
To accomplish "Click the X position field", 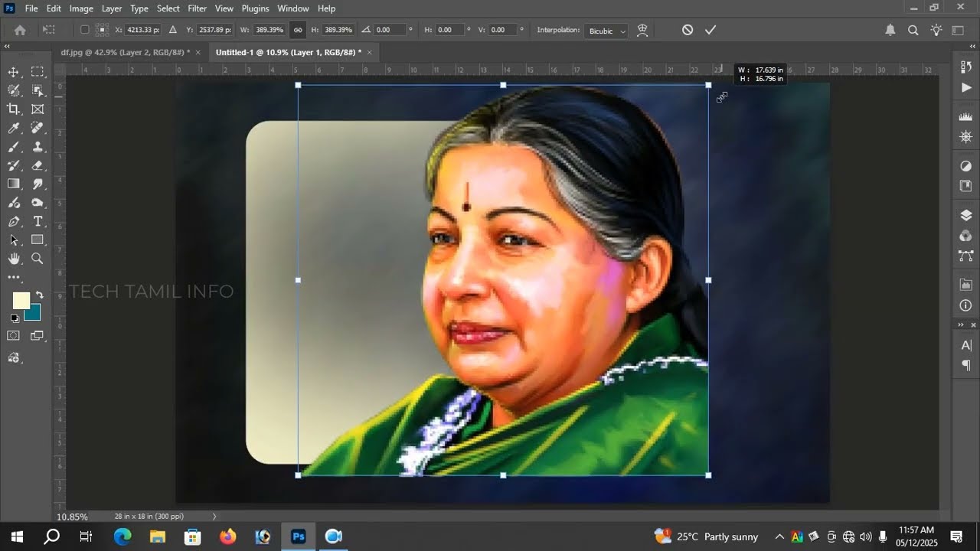I will (x=143, y=30).
